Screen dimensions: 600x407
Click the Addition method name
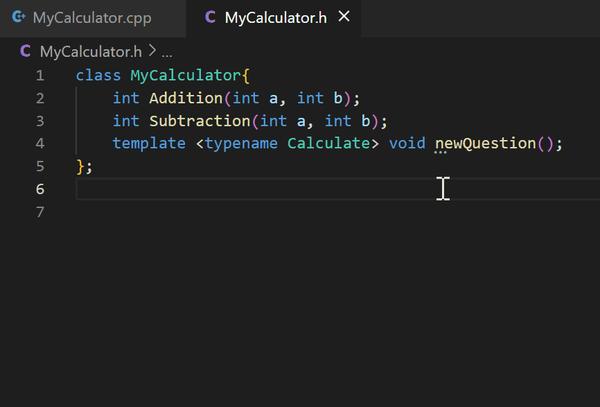coord(186,98)
